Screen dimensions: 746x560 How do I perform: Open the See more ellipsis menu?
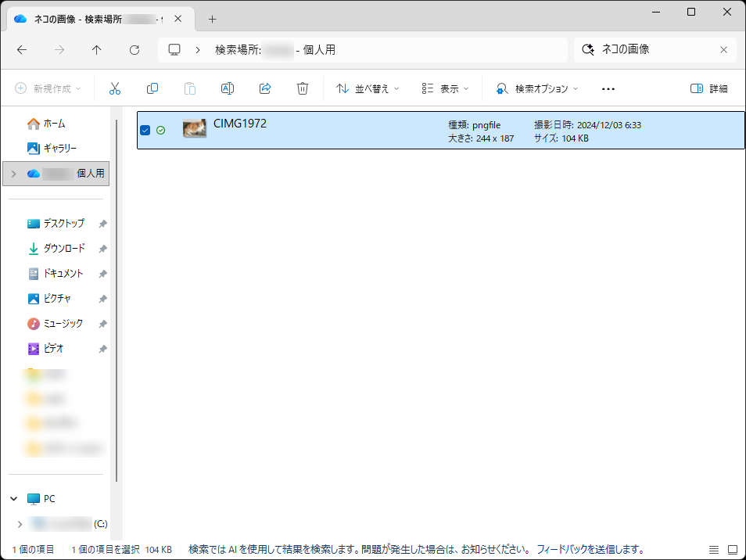click(x=608, y=88)
